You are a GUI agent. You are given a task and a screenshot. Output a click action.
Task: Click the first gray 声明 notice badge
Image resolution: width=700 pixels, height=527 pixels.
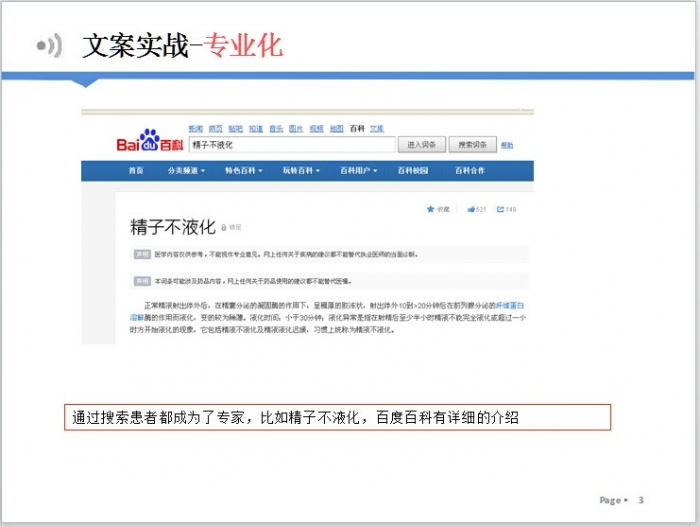(x=142, y=254)
